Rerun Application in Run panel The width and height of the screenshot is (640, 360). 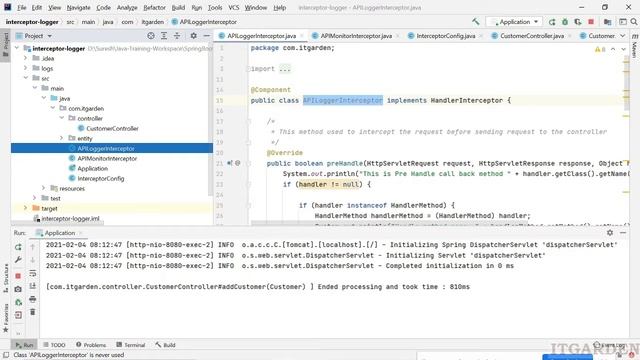tap(18, 247)
